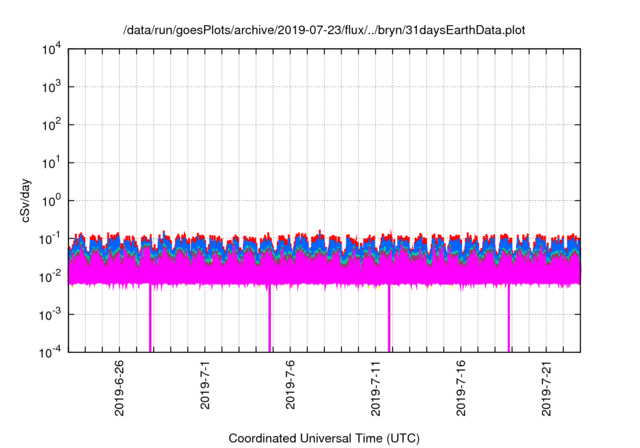Click the 10^-3 y-axis tick label
The width and height of the screenshot is (640, 448).
click(50, 315)
